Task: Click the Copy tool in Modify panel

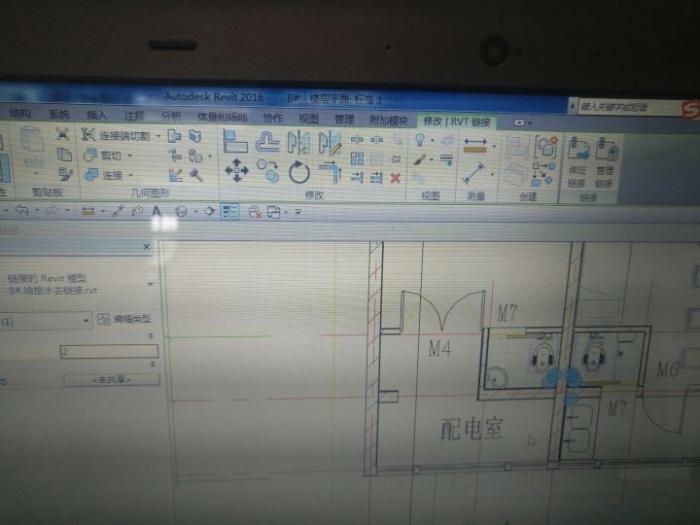Action: [268, 172]
